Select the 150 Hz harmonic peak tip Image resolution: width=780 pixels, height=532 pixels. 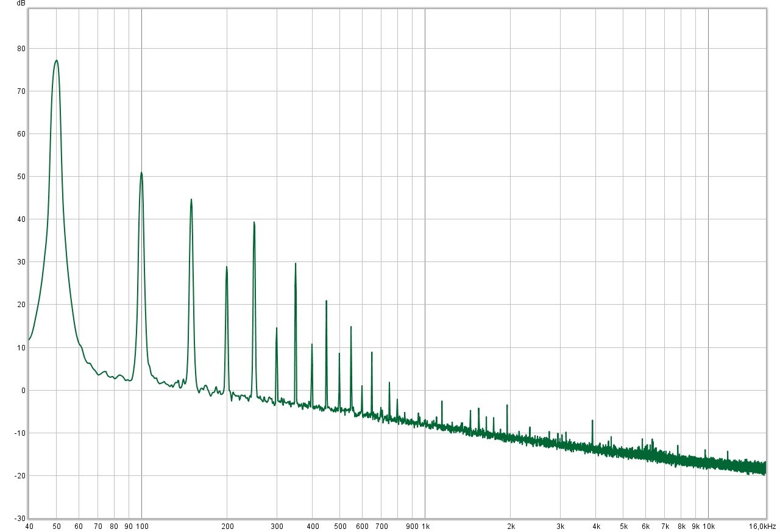coord(191,199)
